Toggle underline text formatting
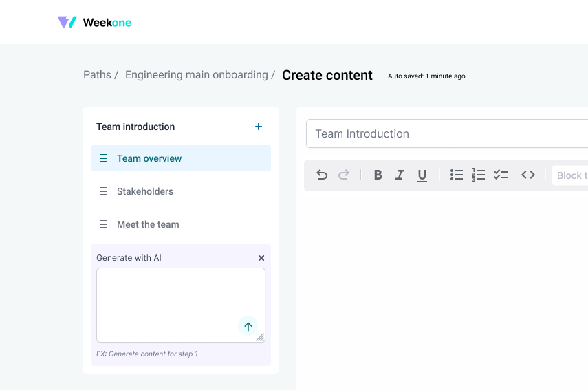Screen dimensions: 588x390 coord(422,175)
